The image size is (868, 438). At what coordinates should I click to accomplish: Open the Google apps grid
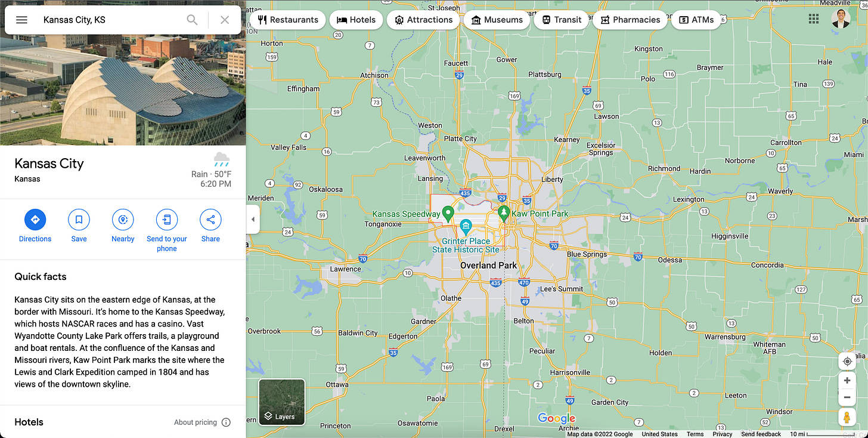pyautogui.click(x=814, y=19)
